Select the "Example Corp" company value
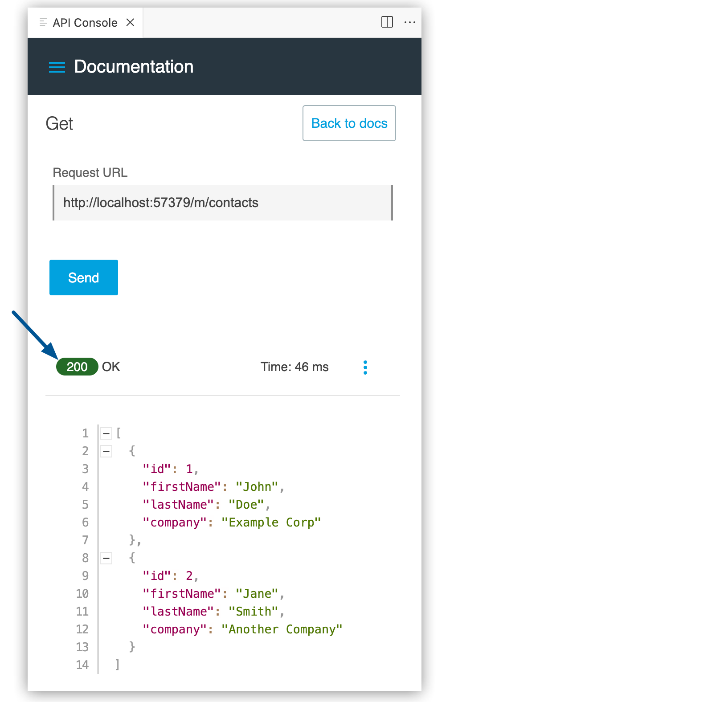 tap(272, 522)
